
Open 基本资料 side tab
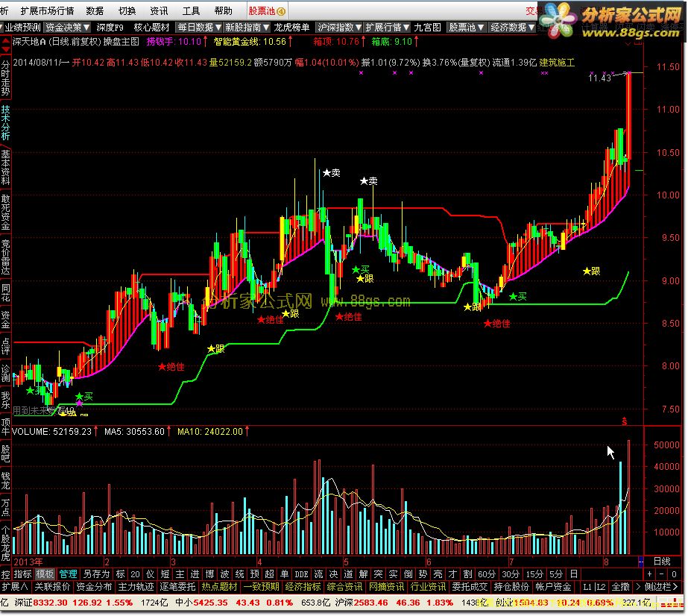click(x=5, y=168)
